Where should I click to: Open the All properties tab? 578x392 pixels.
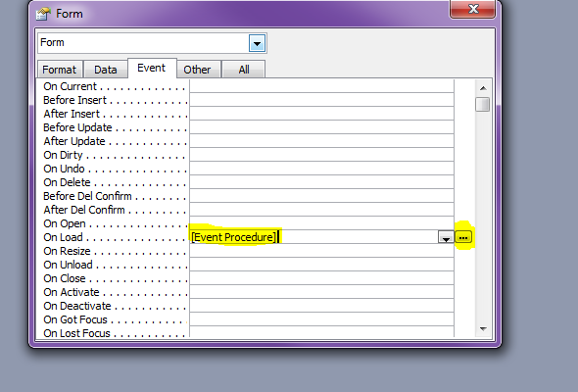pos(244,70)
